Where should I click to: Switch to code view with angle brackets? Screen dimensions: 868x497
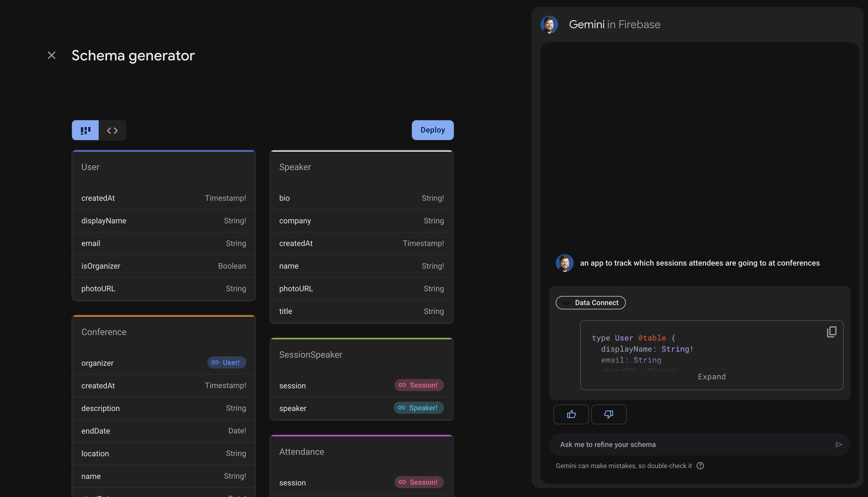[x=112, y=130]
